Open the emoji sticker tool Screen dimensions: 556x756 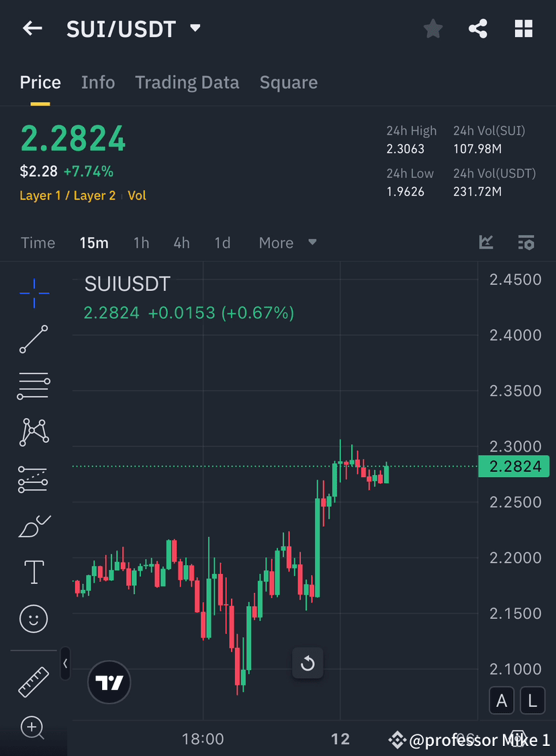[x=34, y=619]
